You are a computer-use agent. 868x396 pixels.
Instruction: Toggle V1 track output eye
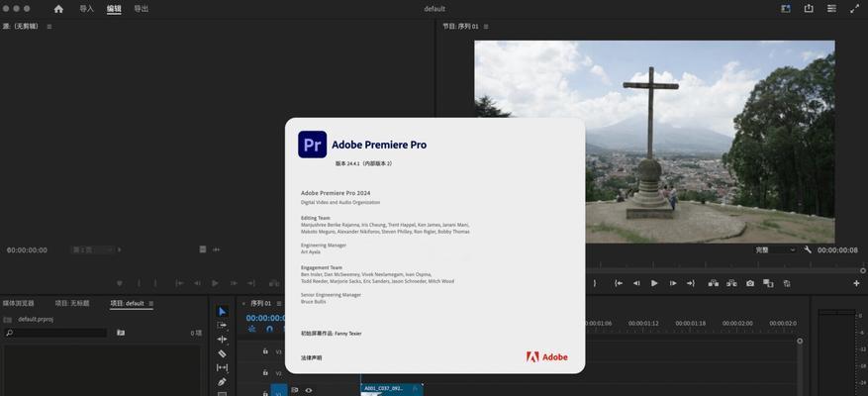click(x=309, y=390)
